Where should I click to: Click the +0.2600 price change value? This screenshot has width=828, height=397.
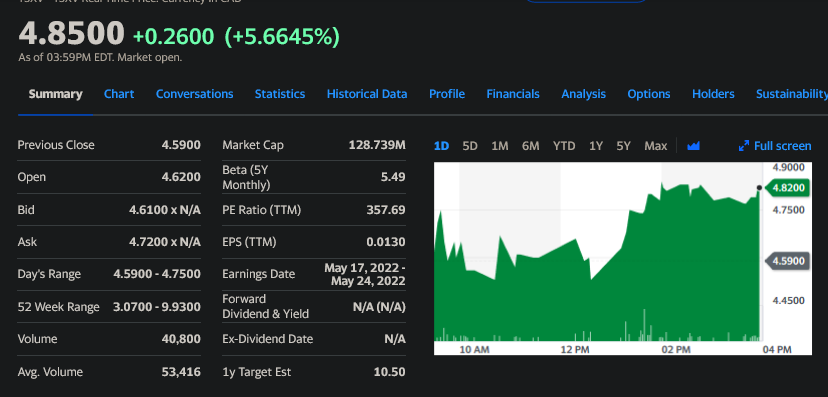click(174, 36)
